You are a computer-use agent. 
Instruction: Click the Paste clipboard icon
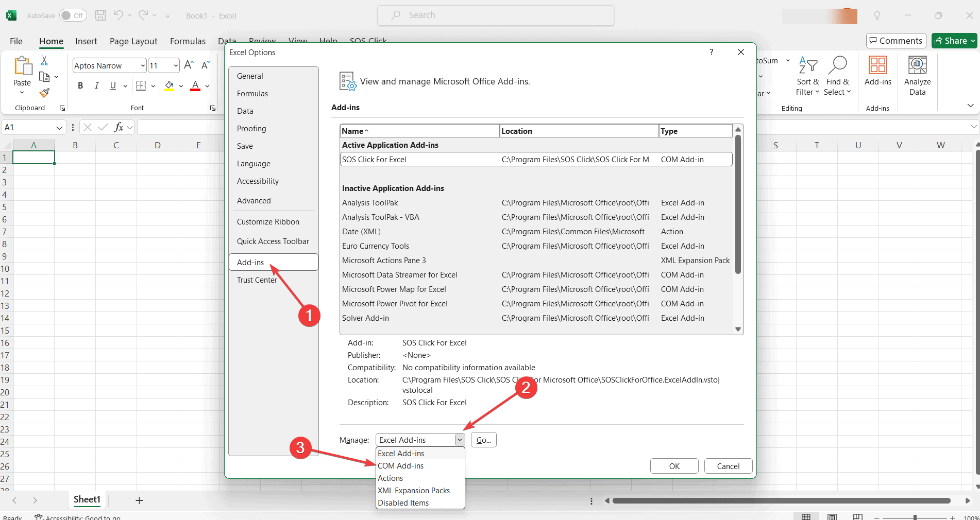[x=22, y=66]
